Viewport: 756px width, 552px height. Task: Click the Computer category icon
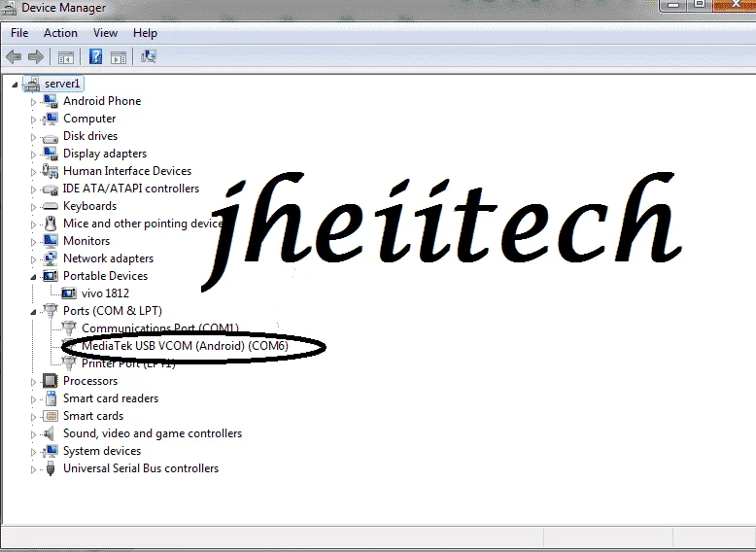click(51, 119)
